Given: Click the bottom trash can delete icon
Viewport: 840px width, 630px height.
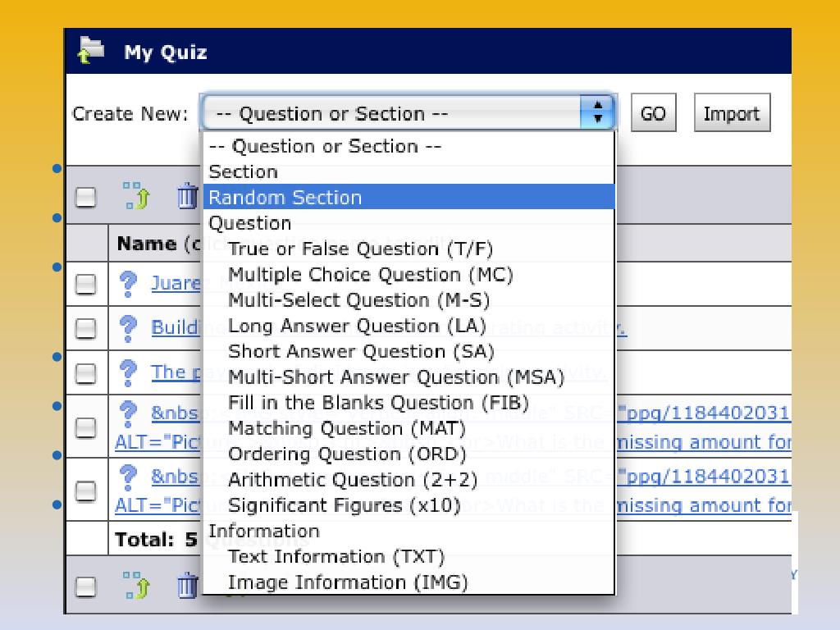Looking at the screenshot, I should [188, 586].
